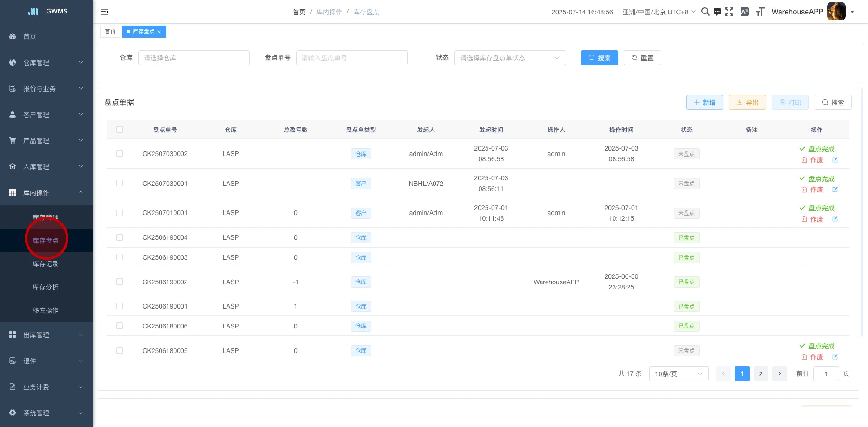Viewport: 868px width, 427px height.
Task: Click the 新增 button to add order
Action: (704, 103)
